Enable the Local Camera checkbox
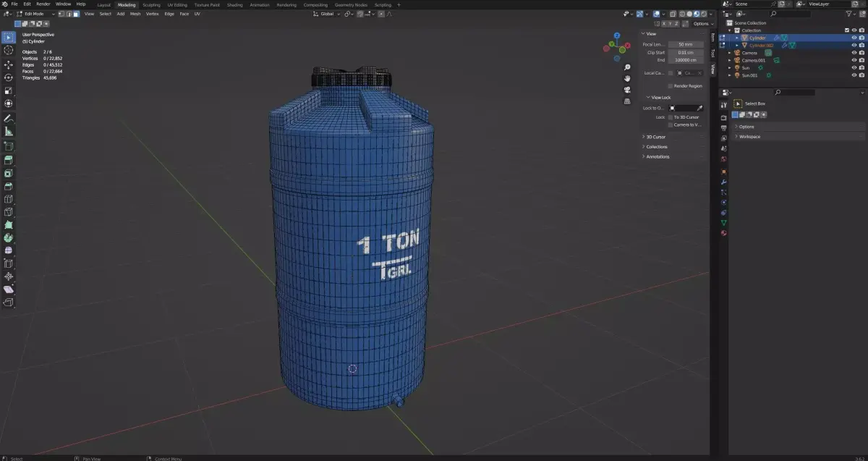 (x=671, y=72)
